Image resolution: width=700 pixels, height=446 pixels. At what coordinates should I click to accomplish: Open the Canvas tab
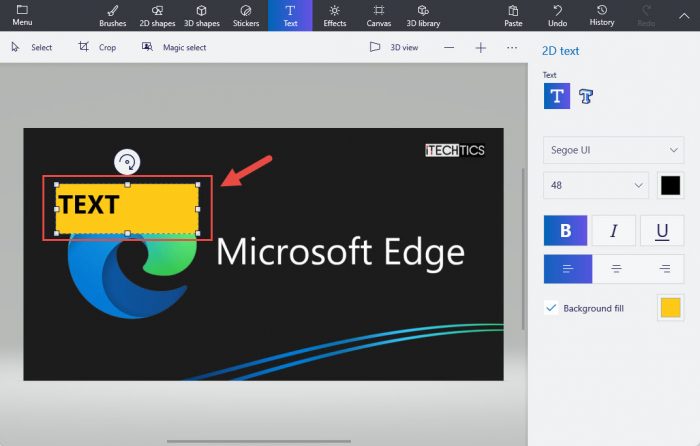pyautogui.click(x=379, y=16)
